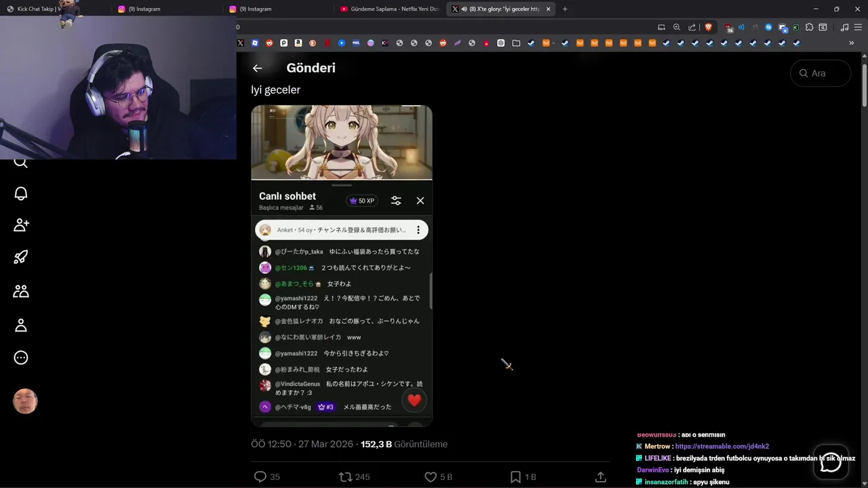Open the More circle icon in sidebar
868x488 pixels.
pos(21,358)
